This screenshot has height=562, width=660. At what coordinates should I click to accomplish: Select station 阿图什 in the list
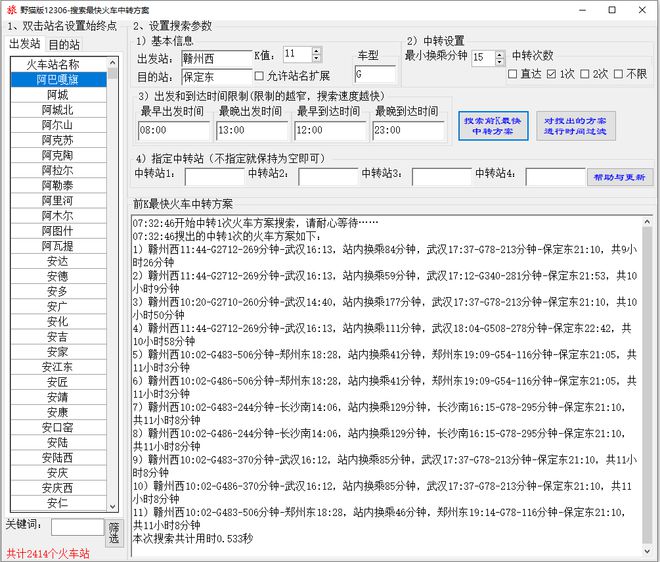(58, 231)
